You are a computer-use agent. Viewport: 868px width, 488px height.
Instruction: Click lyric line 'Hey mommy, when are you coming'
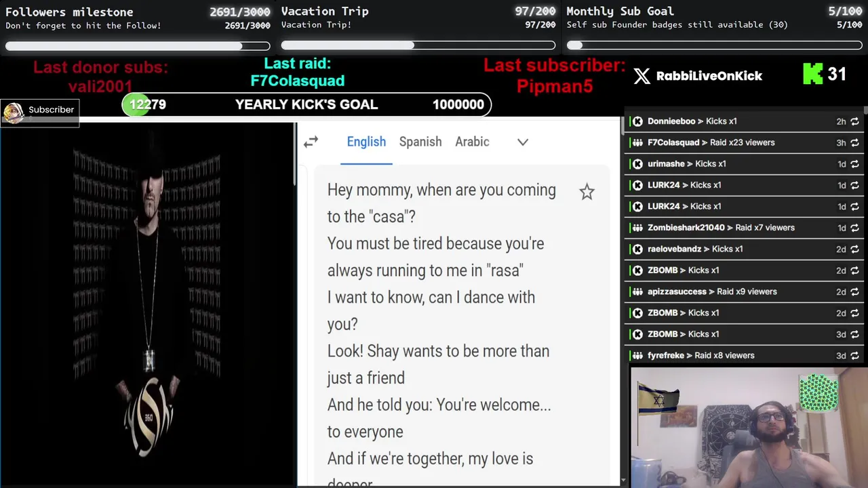(x=441, y=190)
